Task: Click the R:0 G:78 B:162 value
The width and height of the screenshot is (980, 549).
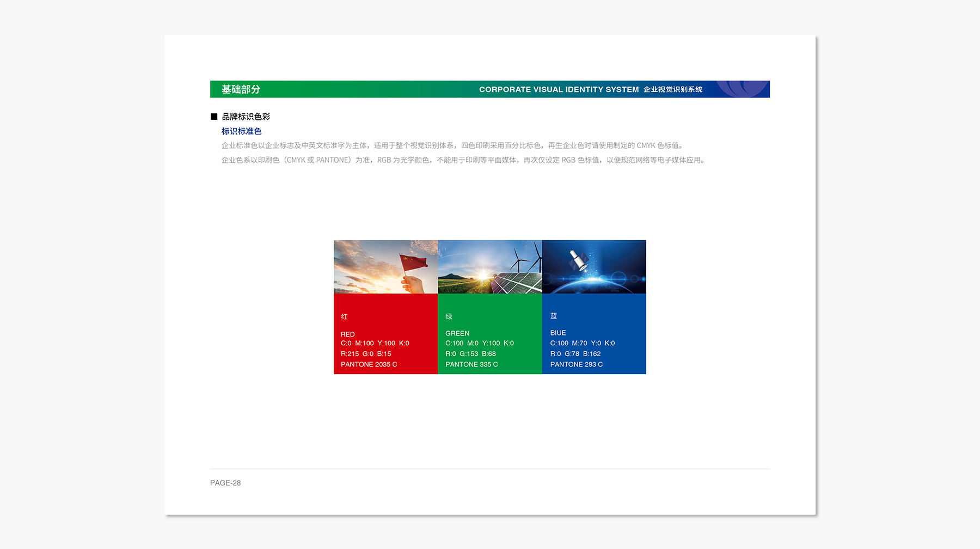Action: pyautogui.click(x=575, y=353)
